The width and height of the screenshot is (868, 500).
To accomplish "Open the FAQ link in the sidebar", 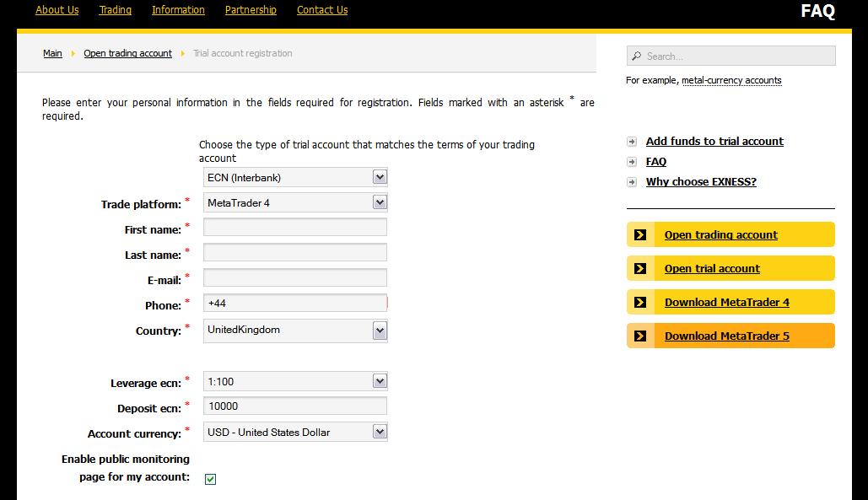I will click(656, 162).
